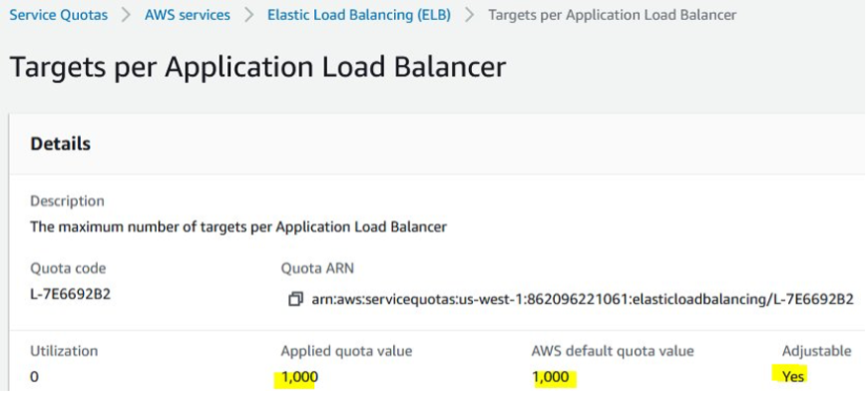This screenshot has width=868, height=395.
Task: Open Elastic Load Balancing (ELB) breadcrumb
Action: click(x=358, y=15)
